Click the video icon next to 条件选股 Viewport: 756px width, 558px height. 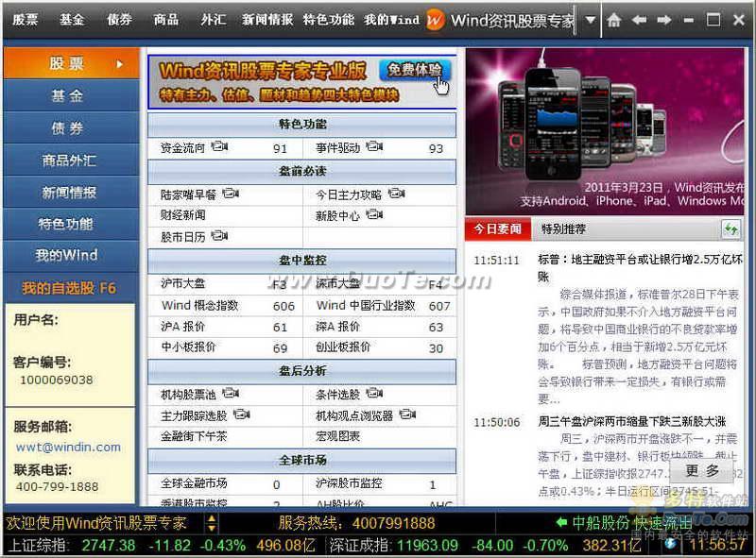click(374, 393)
